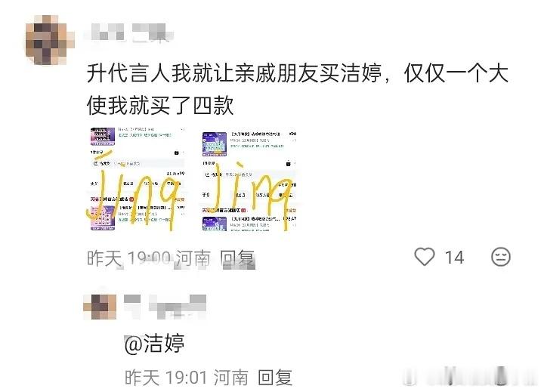Click 回复 under the 19:01 reply
This screenshot has width=544, height=392.
coord(275,378)
